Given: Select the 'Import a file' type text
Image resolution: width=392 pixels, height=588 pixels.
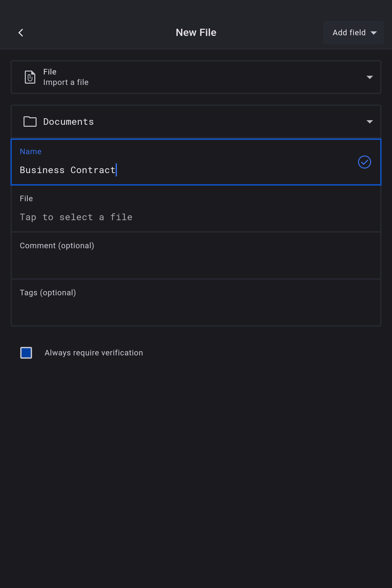Looking at the screenshot, I should tap(66, 82).
